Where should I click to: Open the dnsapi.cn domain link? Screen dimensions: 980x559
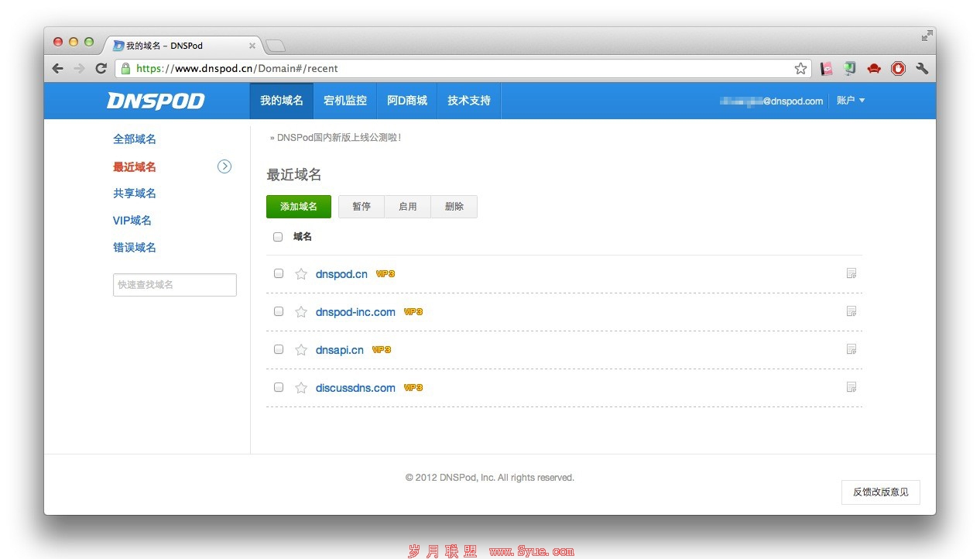340,350
